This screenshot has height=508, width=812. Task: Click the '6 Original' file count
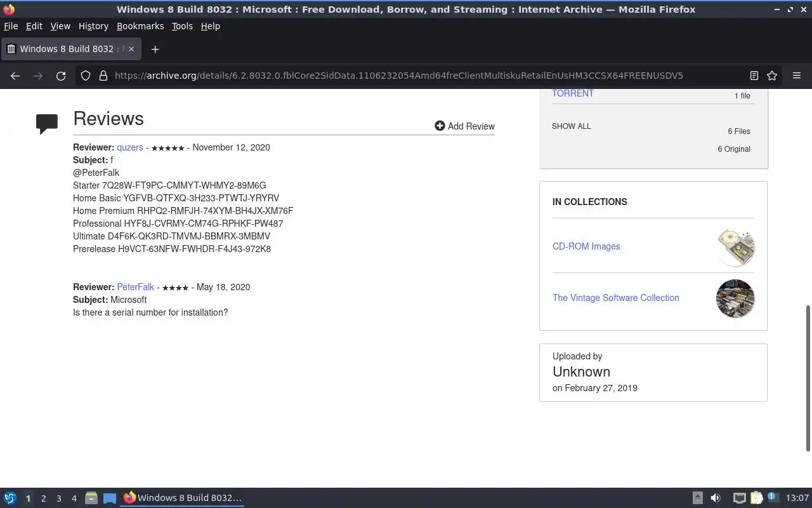734,149
